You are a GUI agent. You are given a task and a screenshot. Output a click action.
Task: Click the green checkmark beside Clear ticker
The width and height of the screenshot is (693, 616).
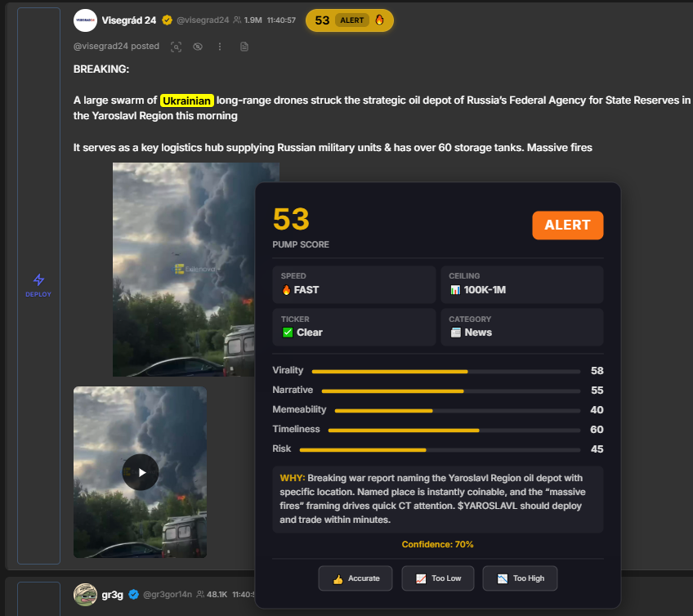pyautogui.click(x=288, y=333)
